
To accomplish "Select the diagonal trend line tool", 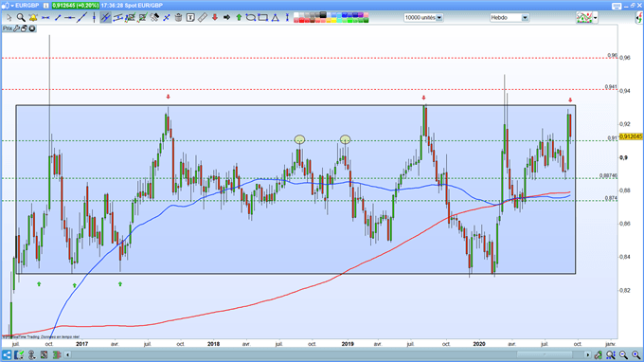I will click(x=81, y=18).
